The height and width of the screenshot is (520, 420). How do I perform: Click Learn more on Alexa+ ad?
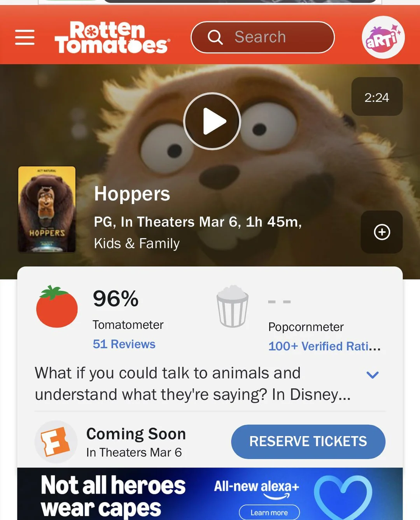click(269, 512)
